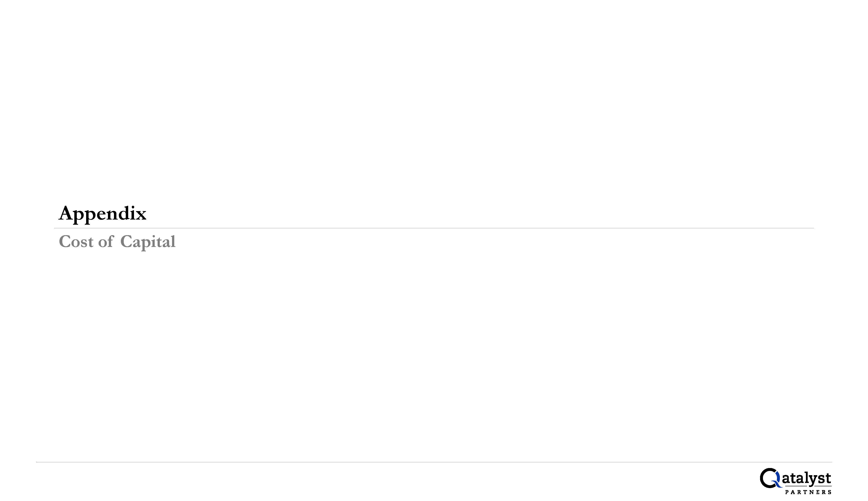This screenshot has width=868, height=501.
Task: Click the Qatalyst Partners logo
Action: tap(796, 481)
